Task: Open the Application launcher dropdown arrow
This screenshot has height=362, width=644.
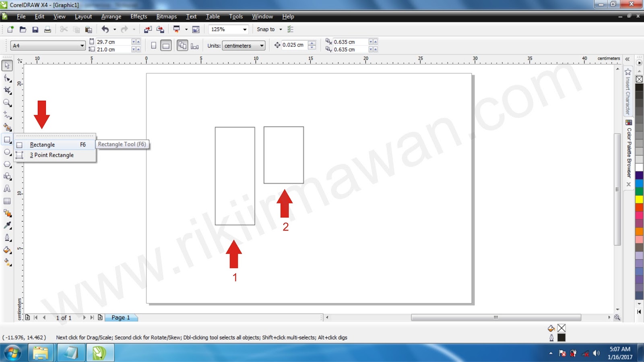Action: pyautogui.click(x=186, y=29)
